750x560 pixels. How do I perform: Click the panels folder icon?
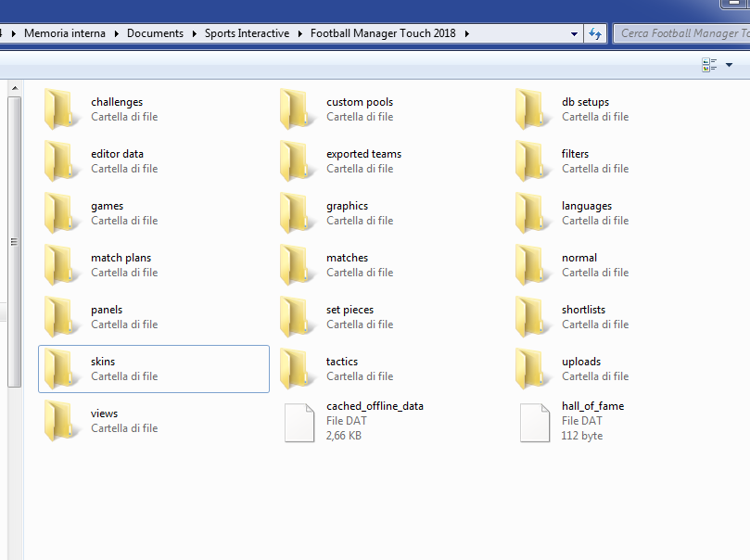[61, 317]
